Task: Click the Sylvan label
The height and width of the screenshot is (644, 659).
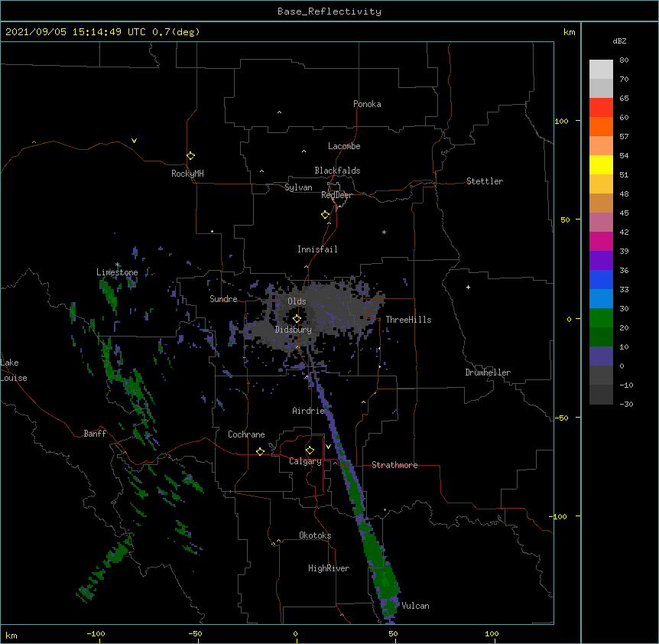Action: click(298, 187)
